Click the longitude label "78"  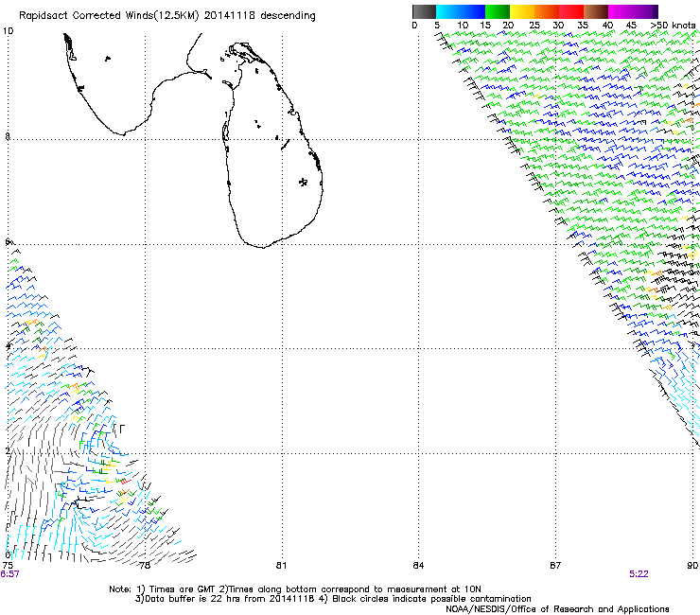point(145,566)
